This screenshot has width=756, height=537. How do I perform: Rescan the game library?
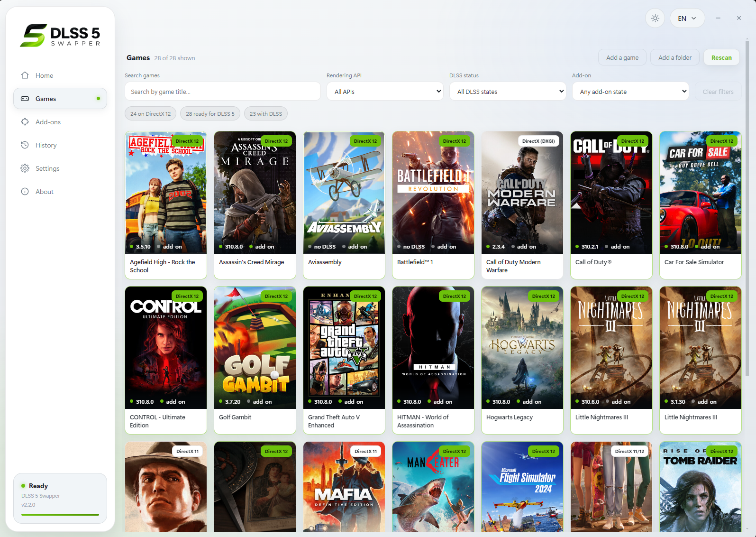click(721, 58)
